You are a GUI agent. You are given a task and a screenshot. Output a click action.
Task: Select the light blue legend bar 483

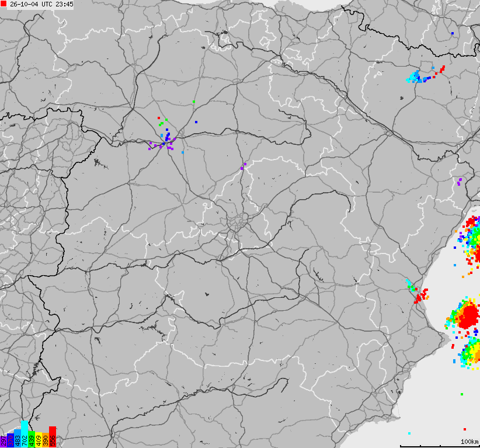[x=18, y=438]
